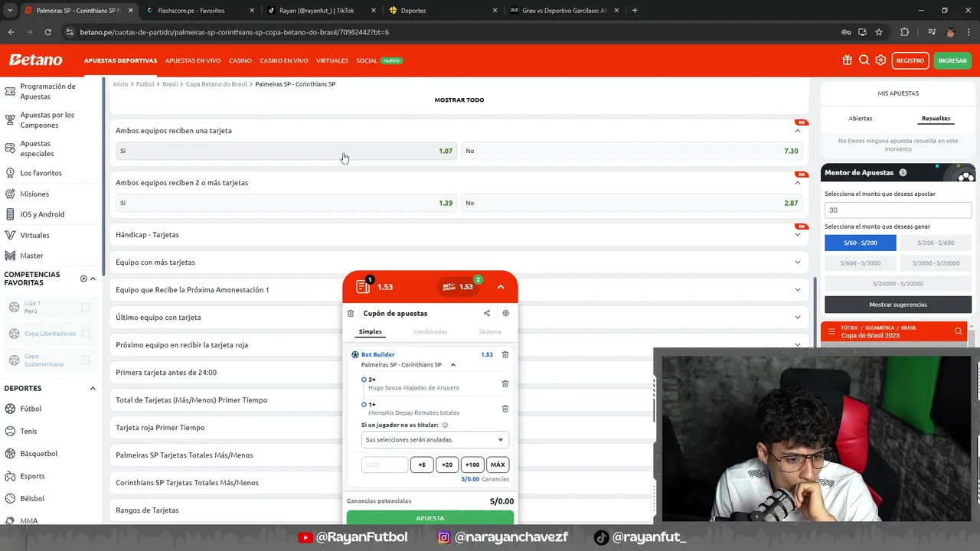The image size is (980, 551).
Task: Check the Copa Libertadores favorite checkbox
Action: 86,334
